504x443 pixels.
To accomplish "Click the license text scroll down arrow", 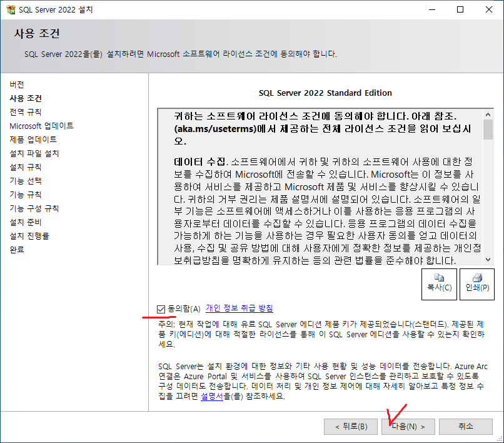I will pyautogui.click(x=488, y=260).
